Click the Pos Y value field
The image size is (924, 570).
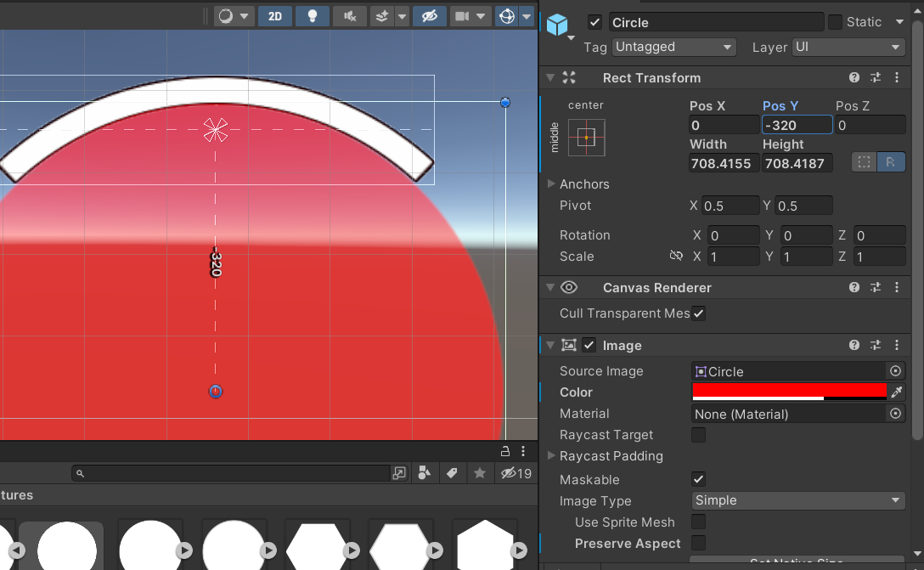(x=797, y=125)
